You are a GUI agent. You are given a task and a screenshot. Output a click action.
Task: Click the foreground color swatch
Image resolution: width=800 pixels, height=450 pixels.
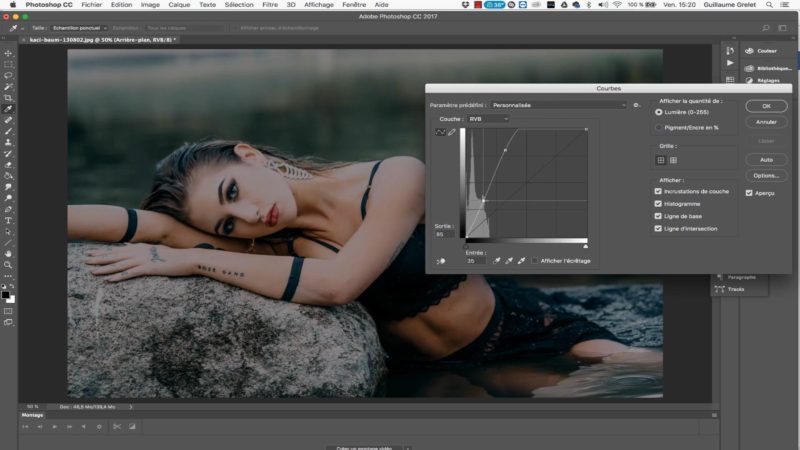pyautogui.click(x=6, y=294)
